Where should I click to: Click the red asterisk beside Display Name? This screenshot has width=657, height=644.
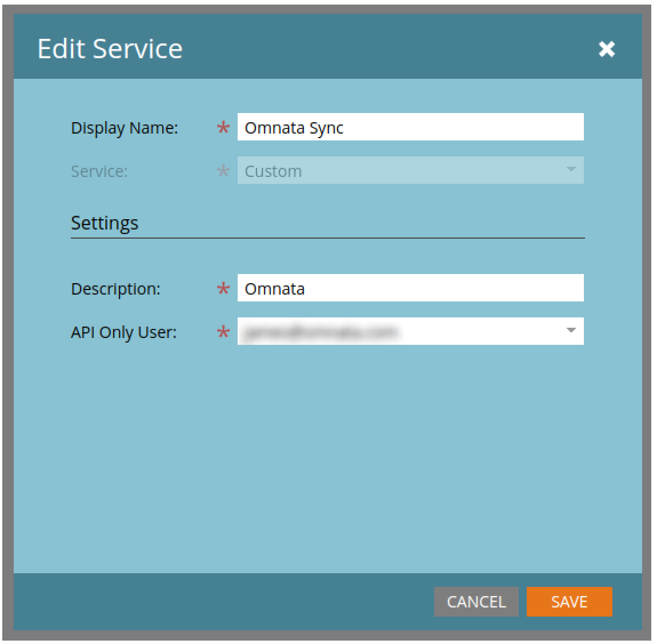tap(223, 128)
